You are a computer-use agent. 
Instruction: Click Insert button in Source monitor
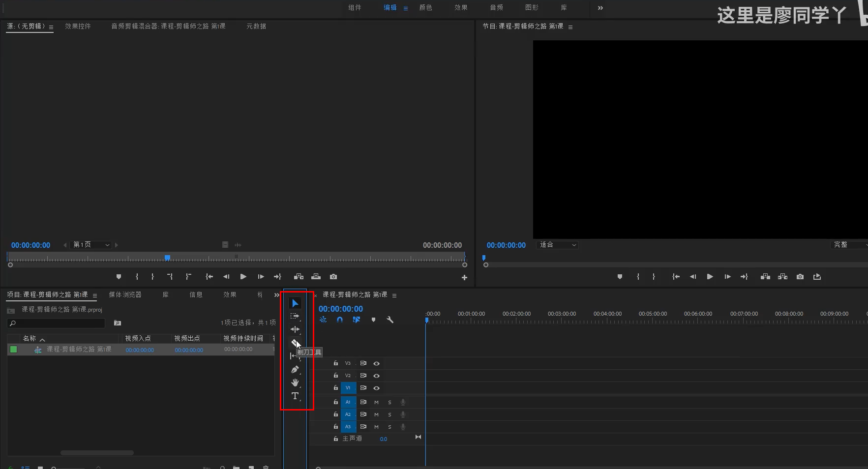299,277
